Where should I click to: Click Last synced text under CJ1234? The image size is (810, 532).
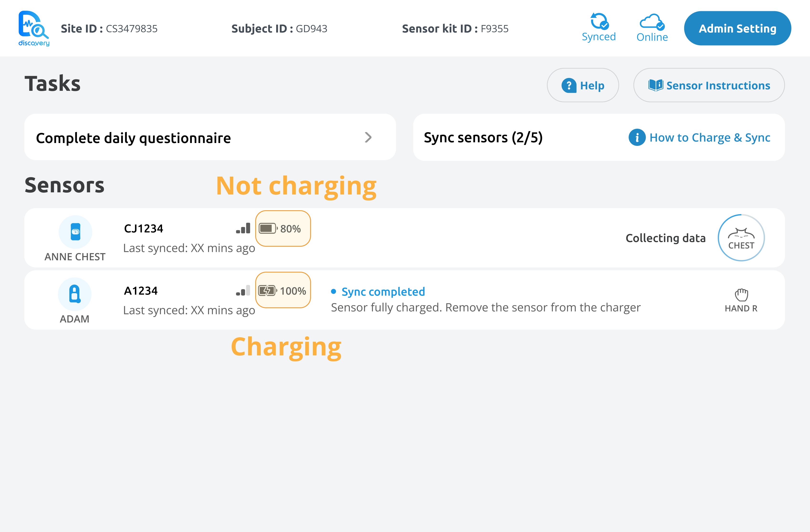189,248
